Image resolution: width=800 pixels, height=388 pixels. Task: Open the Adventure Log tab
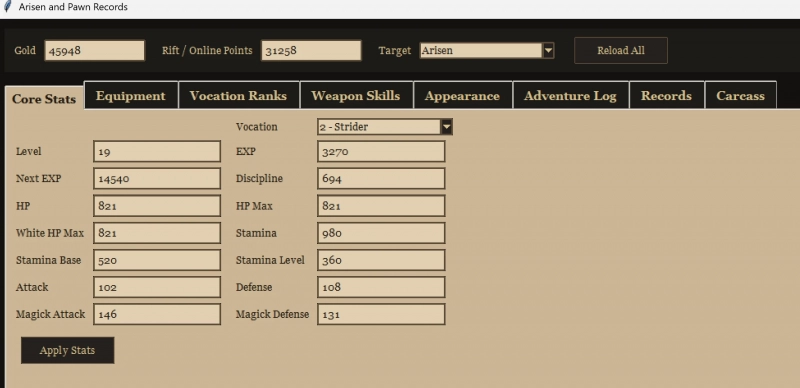(x=570, y=95)
